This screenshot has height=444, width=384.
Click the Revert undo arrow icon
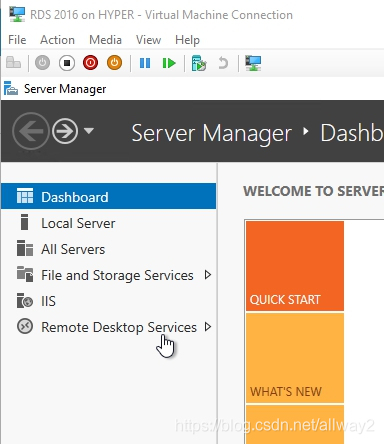223,63
